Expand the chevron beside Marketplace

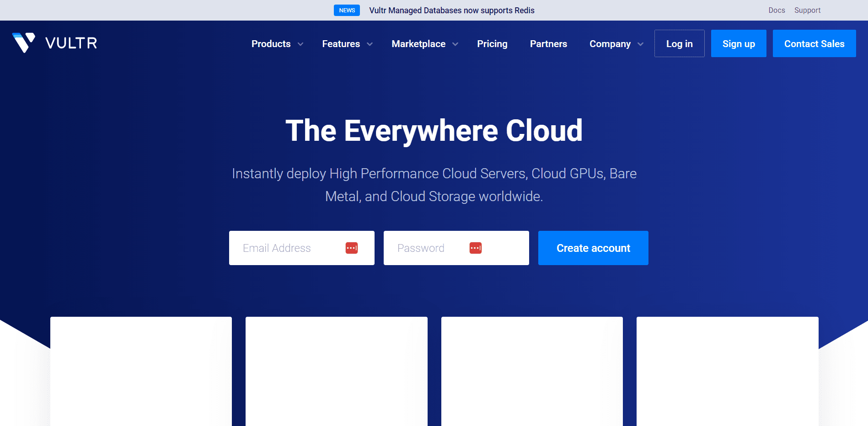click(455, 44)
